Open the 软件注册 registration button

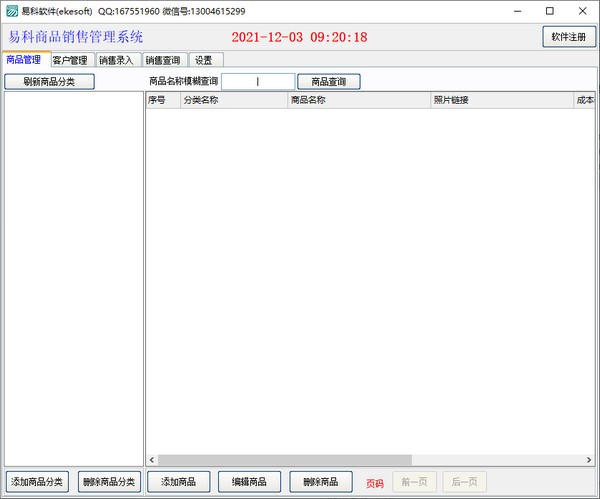569,37
